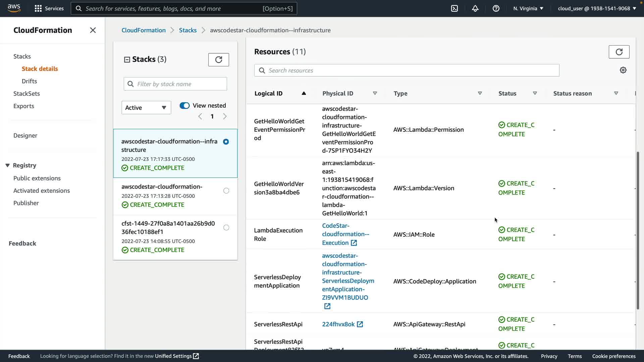
Task: Open Resources table settings gear
Action: [x=623, y=70]
